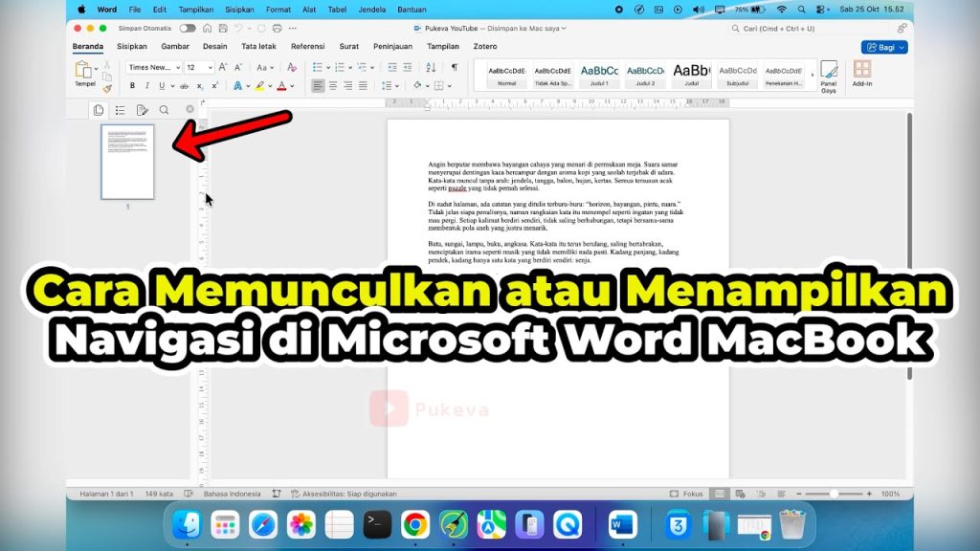
Task: Open the Peninjauan ribbon tab
Action: tap(392, 46)
